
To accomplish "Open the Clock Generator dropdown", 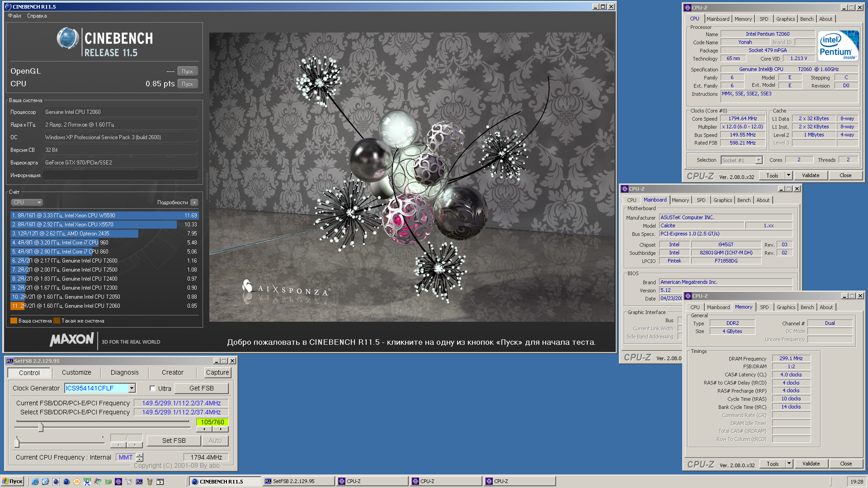I will coord(132,388).
